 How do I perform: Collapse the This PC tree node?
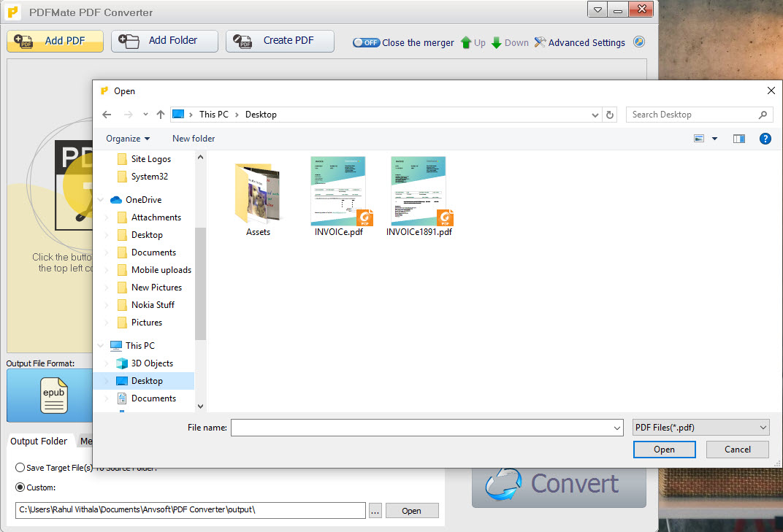(x=100, y=345)
